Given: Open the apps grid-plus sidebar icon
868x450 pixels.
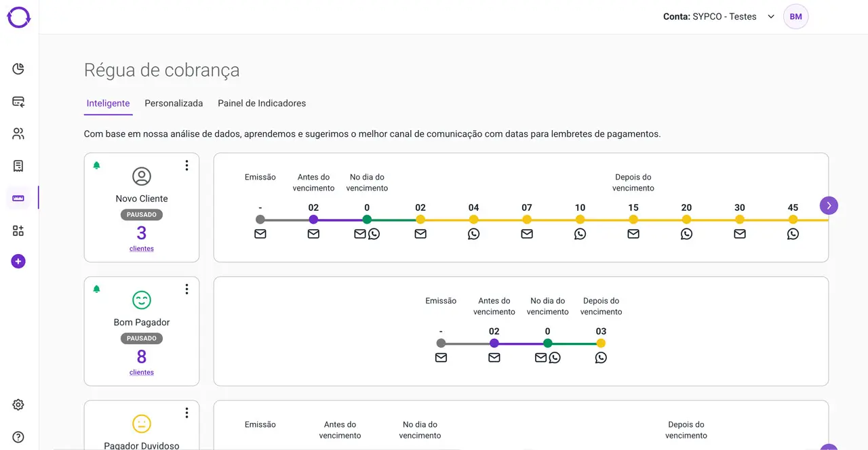Looking at the screenshot, I should [18, 231].
